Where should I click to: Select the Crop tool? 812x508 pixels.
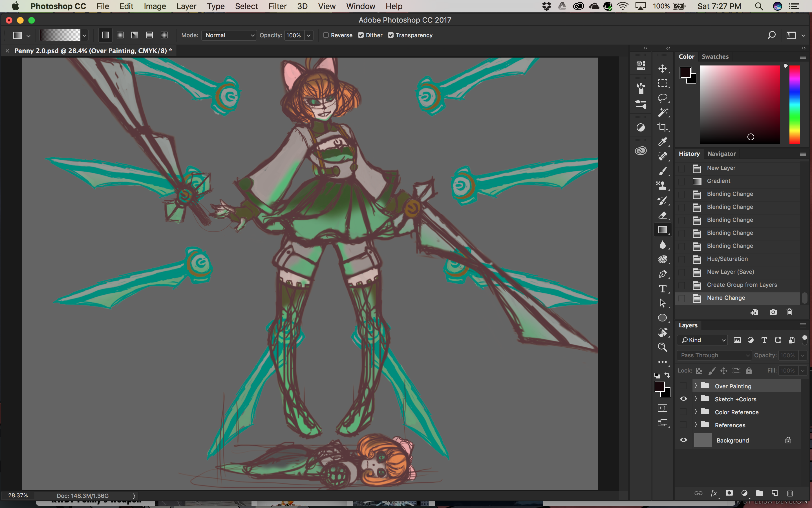click(662, 127)
